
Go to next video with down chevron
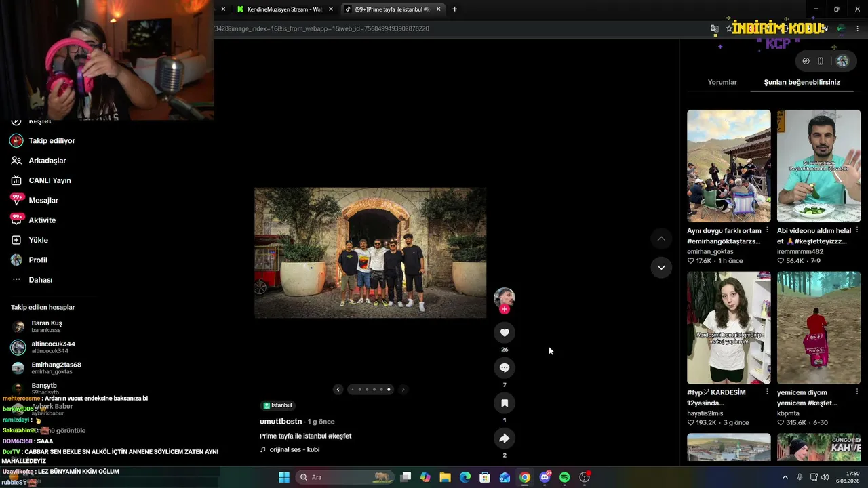pos(661,268)
